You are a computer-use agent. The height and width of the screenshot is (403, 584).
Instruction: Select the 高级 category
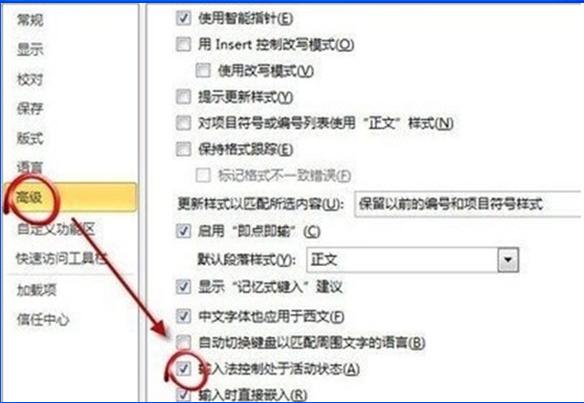pyautogui.click(x=71, y=197)
